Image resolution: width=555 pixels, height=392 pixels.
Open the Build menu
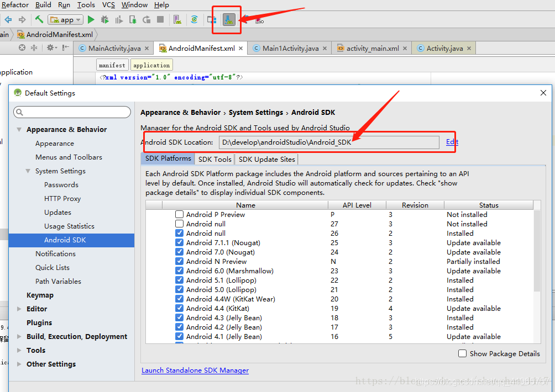click(43, 5)
